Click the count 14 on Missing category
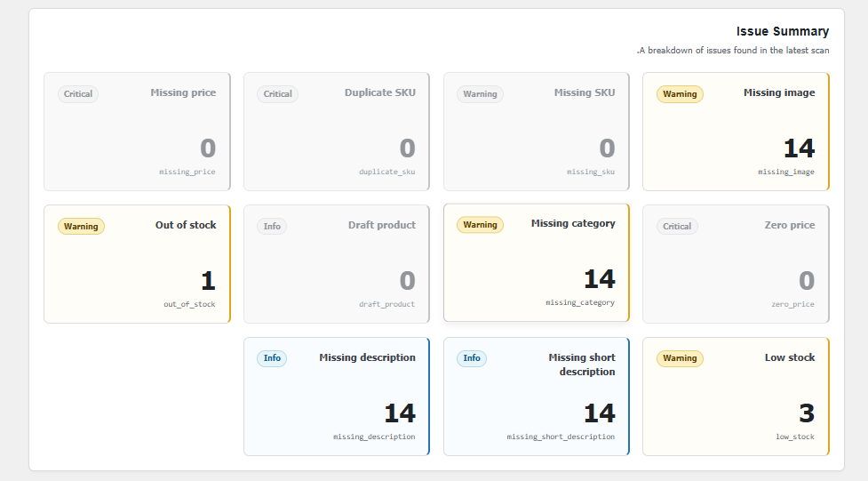This screenshot has width=868, height=481. (600, 279)
